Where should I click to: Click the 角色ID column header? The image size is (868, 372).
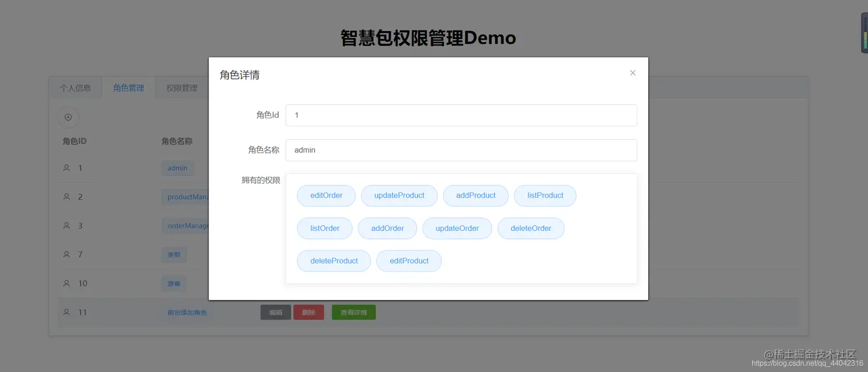pyautogui.click(x=75, y=141)
